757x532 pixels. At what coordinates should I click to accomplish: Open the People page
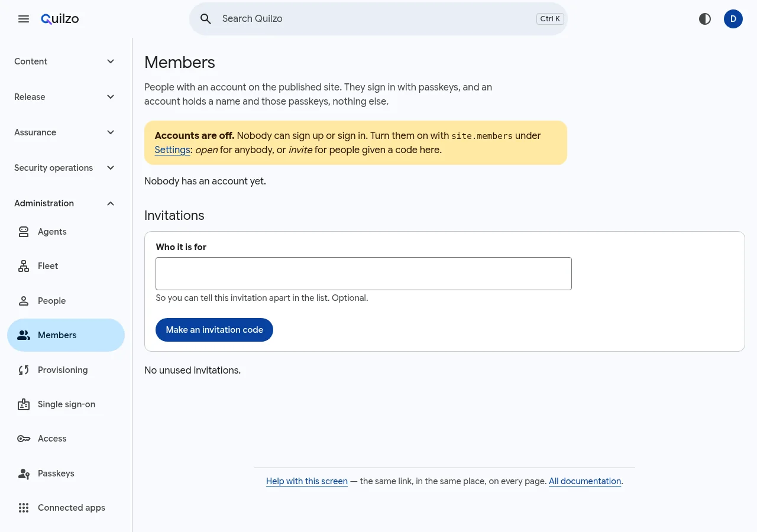[x=66, y=301]
